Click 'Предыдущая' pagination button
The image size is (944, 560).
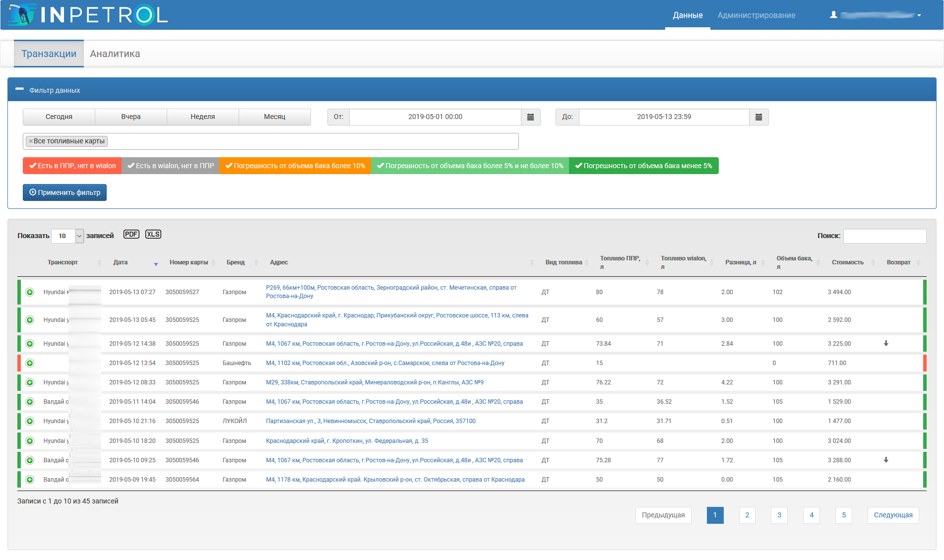pos(663,515)
